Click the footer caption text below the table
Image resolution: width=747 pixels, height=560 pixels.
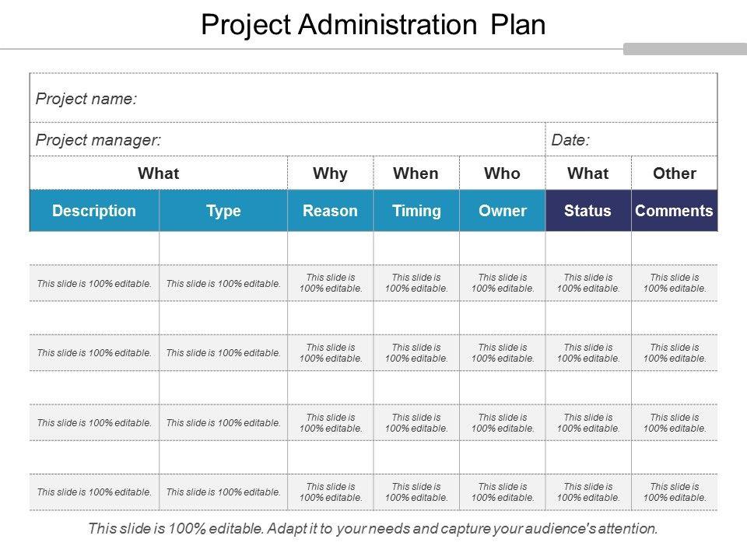[373, 529]
